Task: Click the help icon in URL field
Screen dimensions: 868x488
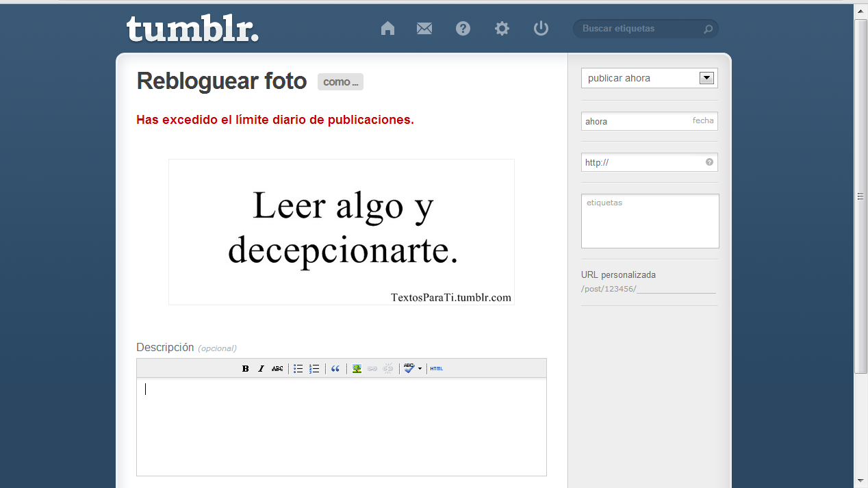Action: pyautogui.click(x=709, y=162)
